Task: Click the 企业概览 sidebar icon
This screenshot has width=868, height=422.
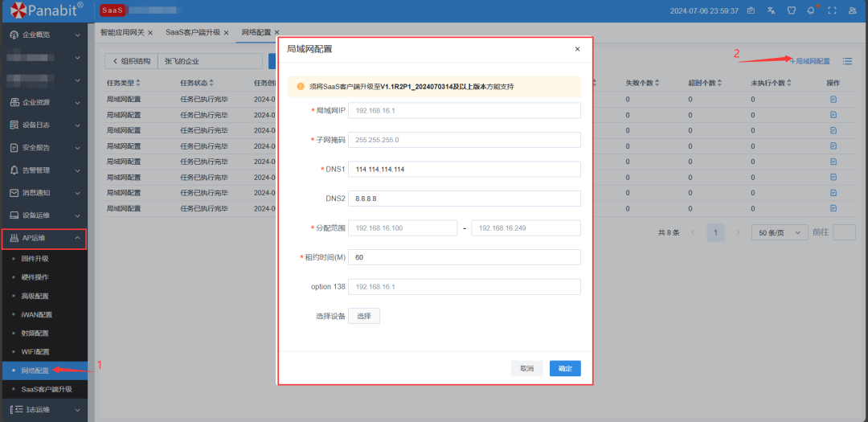Action: [14, 35]
